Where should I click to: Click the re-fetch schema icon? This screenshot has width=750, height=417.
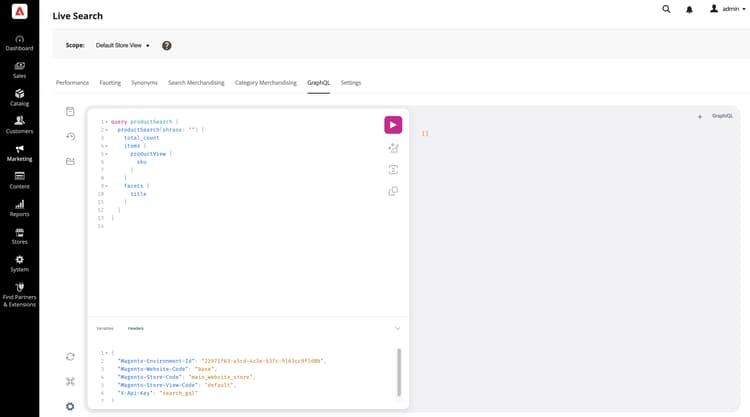pyautogui.click(x=70, y=357)
